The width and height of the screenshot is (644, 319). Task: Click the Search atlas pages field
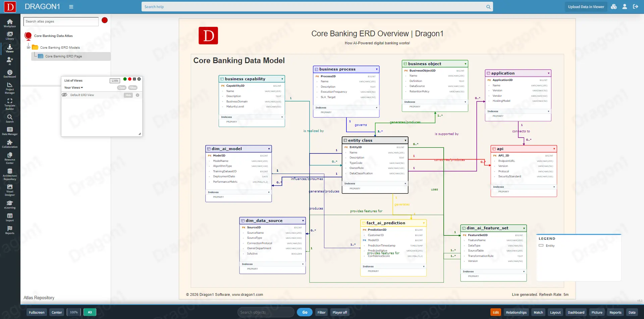(x=61, y=21)
